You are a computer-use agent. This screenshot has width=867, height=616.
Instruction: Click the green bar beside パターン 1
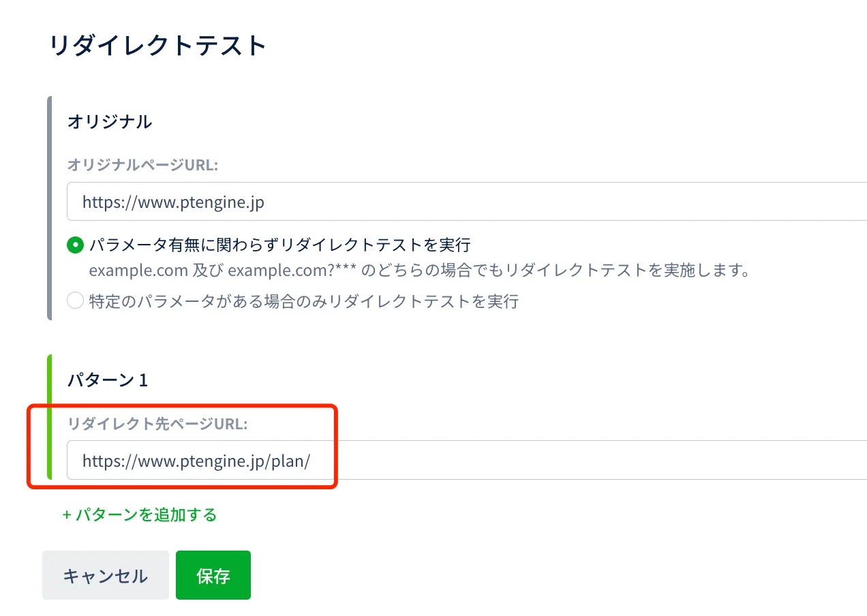tap(50, 416)
